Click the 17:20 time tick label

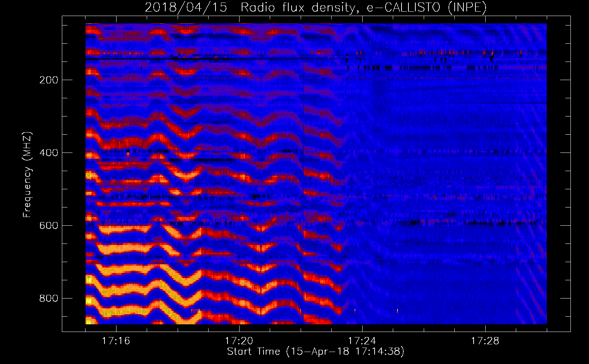click(x=239, y=341)
